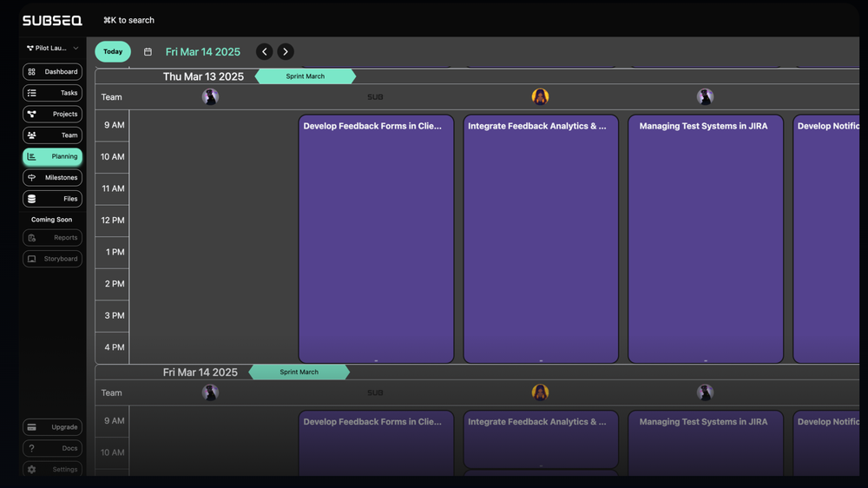Image resolution: width=868 pixels, height=488 pixels.
Task: Click the first team member avatar on Thu Mar 13
Action: click(210, 96)
